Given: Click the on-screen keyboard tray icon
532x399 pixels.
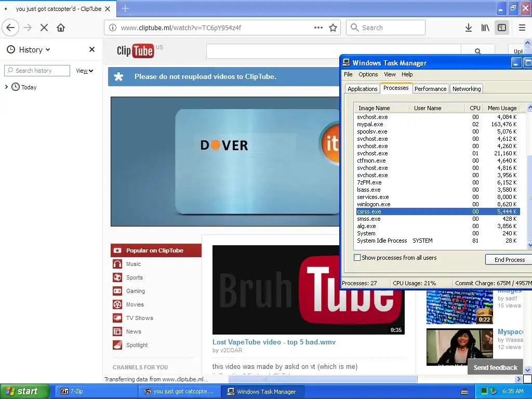Looking at the screenshot, I should point(464,392).
